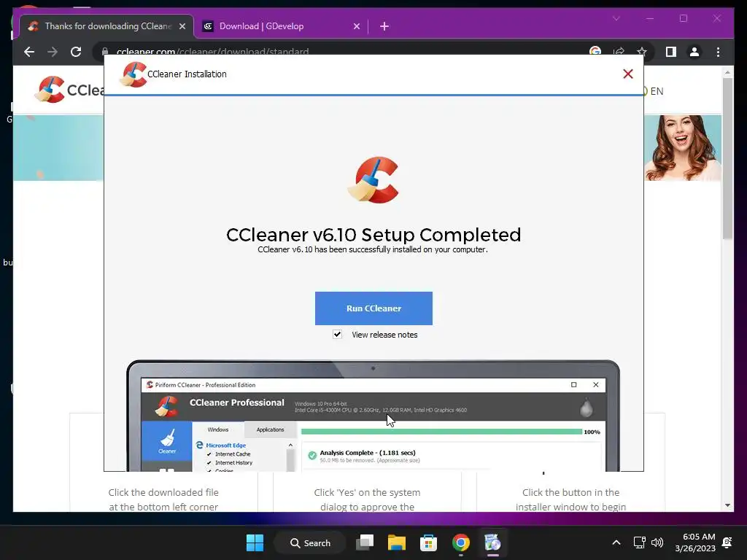The height and width of the screenshot is (560, 747).
Task: Click the scrollbar up arrow on webpage
Action: [x=727, y=72]
